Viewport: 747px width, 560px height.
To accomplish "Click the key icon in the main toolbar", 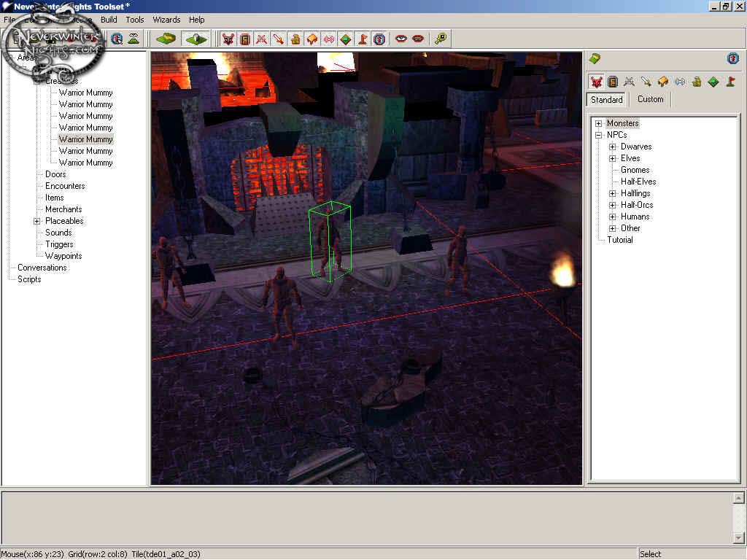I will click(441, 39).
